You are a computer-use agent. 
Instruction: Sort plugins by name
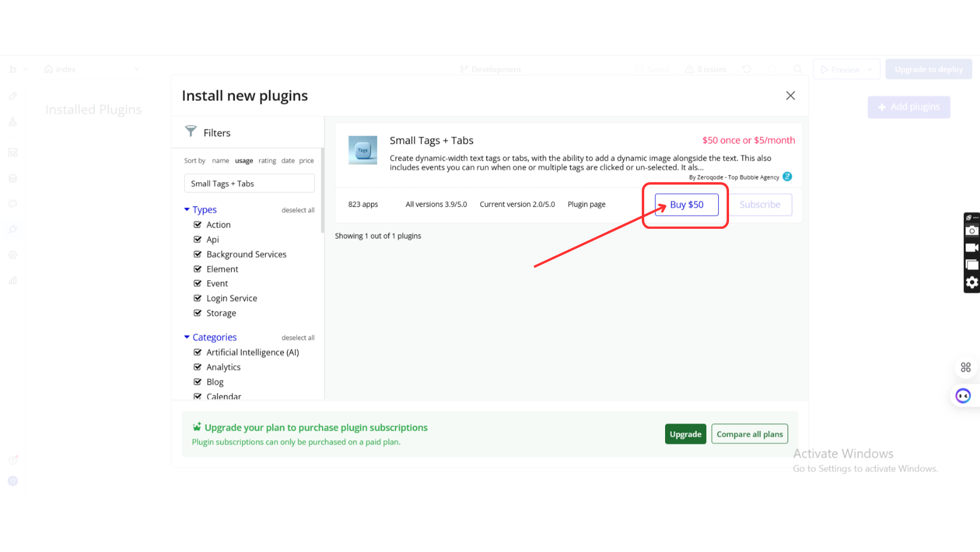(220, 161)
